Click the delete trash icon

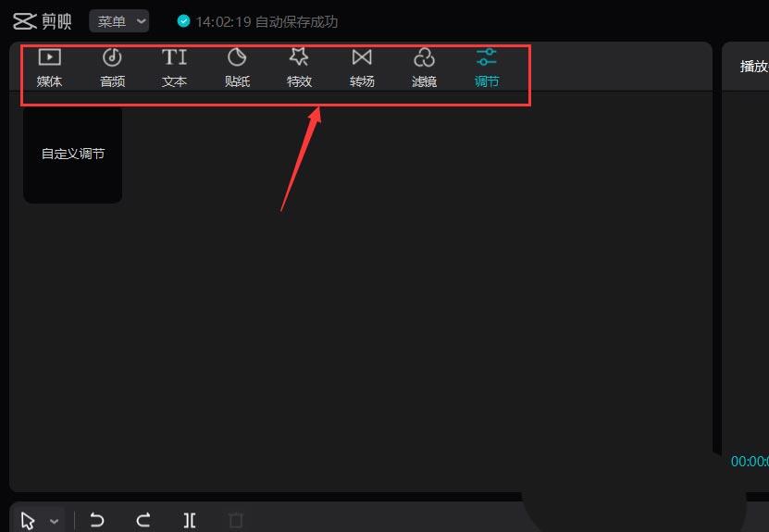(x=236, y=520)
